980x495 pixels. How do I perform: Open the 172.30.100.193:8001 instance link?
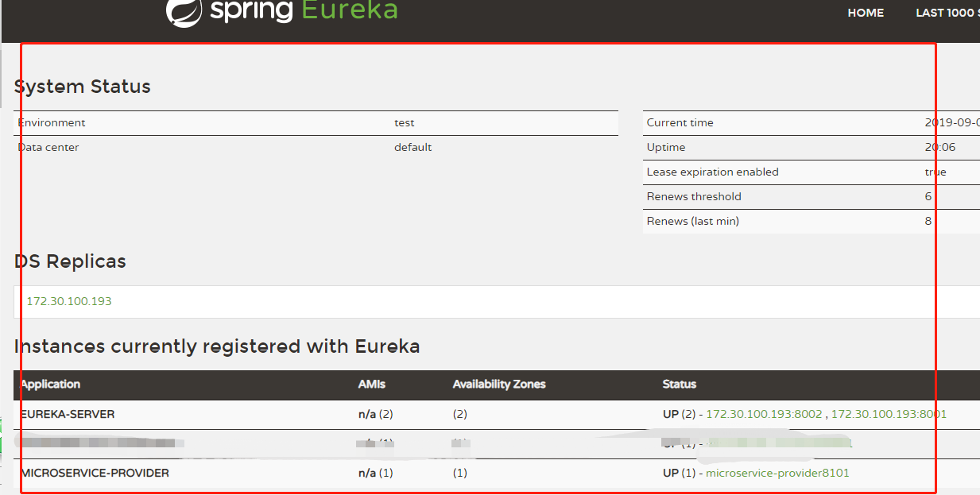point(887,414)
